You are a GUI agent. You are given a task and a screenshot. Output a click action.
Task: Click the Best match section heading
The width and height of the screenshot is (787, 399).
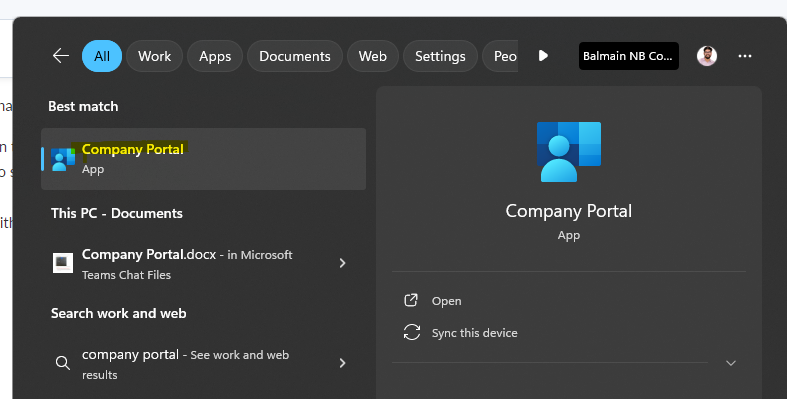83,106
